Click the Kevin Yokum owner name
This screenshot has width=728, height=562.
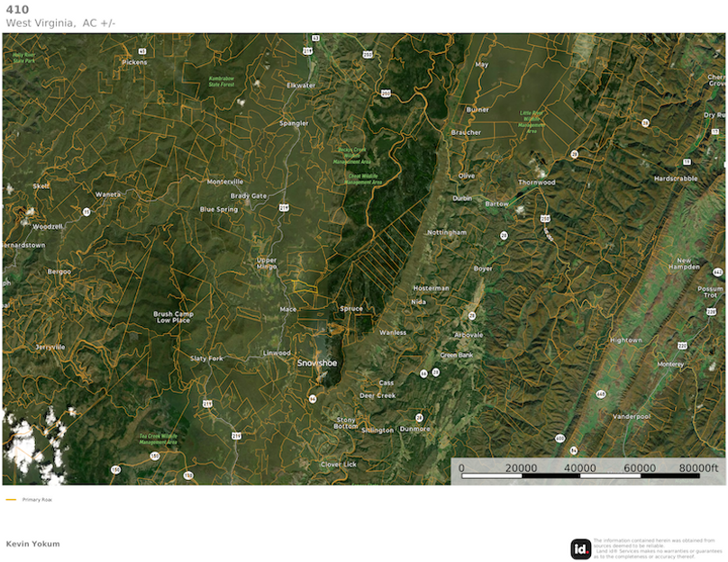click(x=32, y=543)
